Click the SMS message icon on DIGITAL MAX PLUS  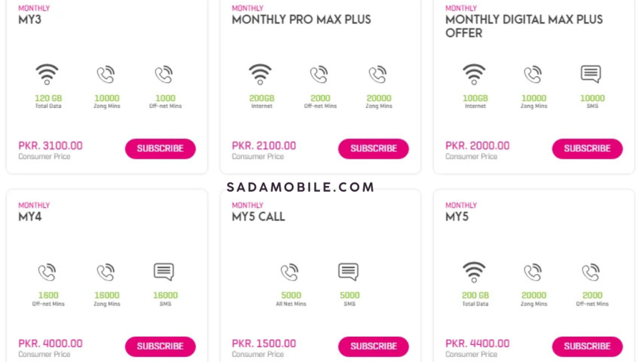click(591, 74)
